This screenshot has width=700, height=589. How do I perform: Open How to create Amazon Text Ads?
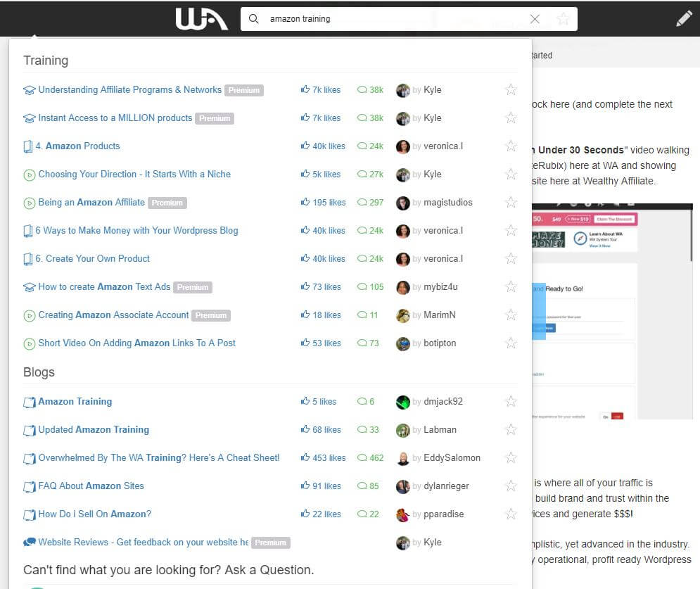coord(104,286)
